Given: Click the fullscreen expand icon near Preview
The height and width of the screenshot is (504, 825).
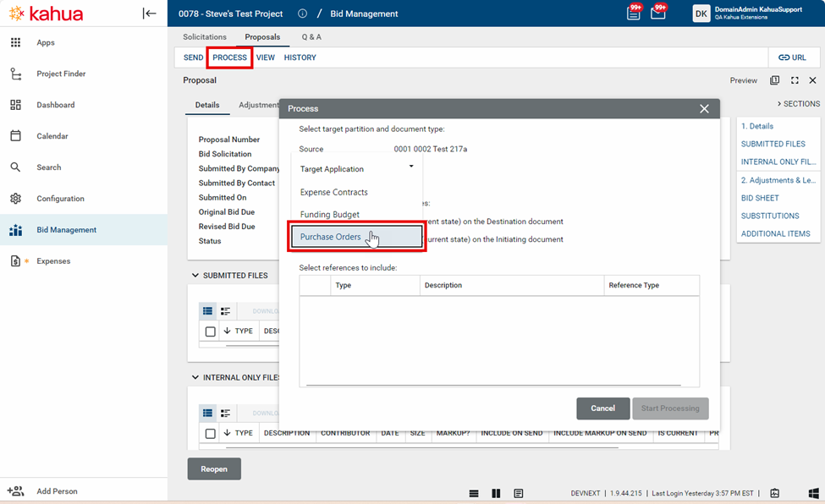Looking at the screenshot, I should tap(795, 80).
